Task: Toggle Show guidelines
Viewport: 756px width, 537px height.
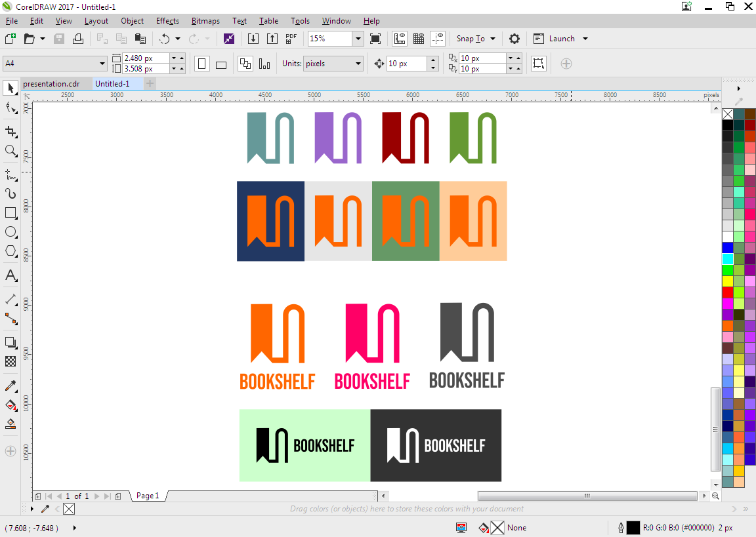Action: pos(438,39)
